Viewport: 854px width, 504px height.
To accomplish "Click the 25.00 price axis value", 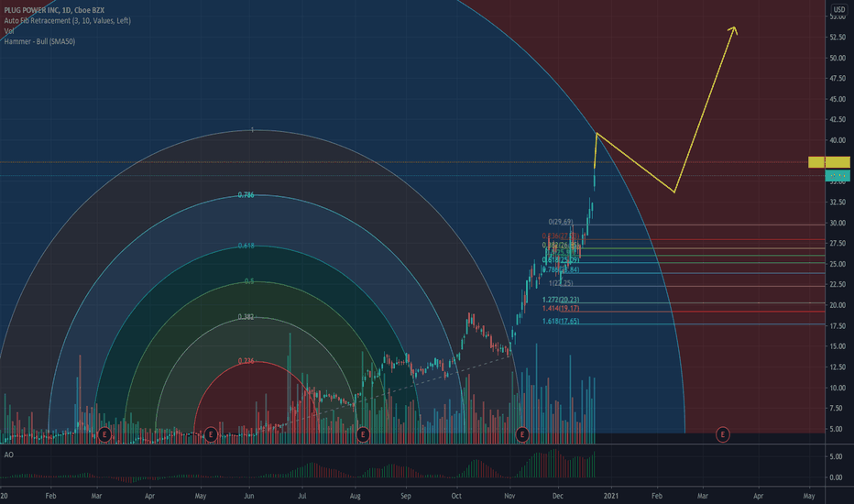I will (838, 264).
